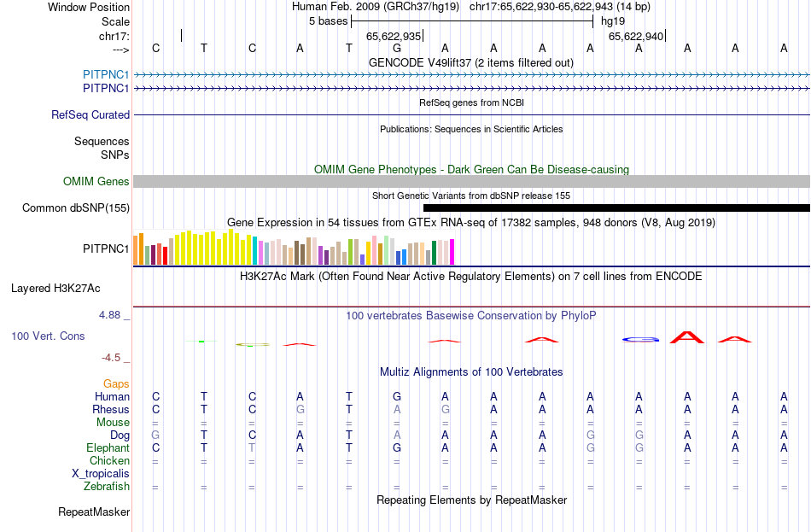Click the G base in the top sequence row
The image size is (811, 532).
coord(397,48)
